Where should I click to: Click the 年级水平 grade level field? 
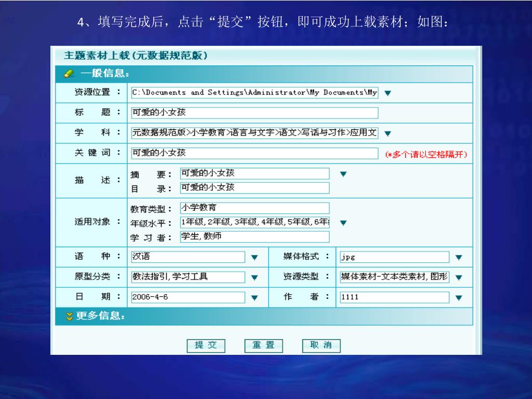255,222
